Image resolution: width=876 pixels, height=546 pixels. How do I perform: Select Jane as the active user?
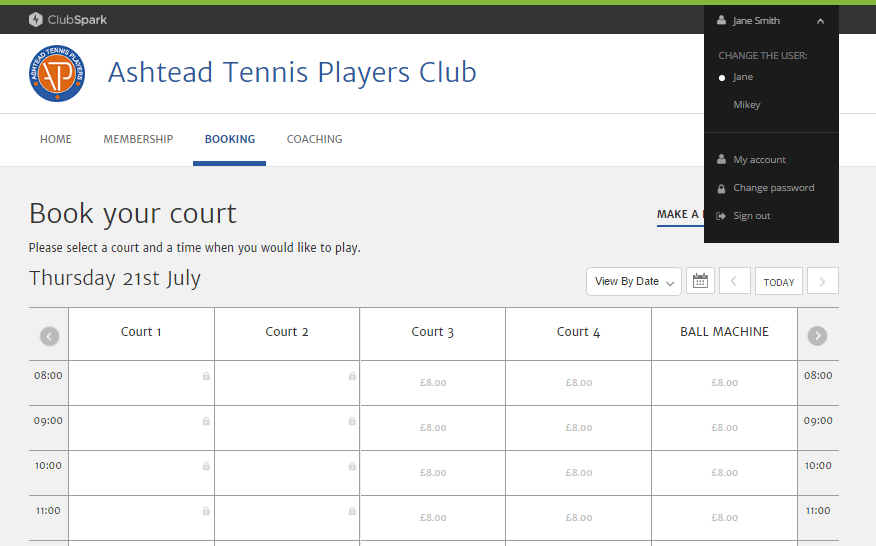pyautogui.click(x=743, y=77)
